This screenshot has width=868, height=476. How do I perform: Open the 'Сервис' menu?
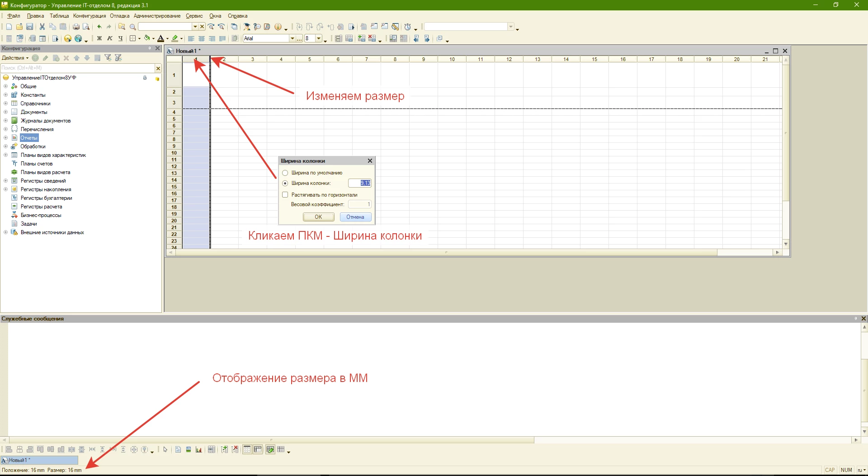[x=194, y=16]
